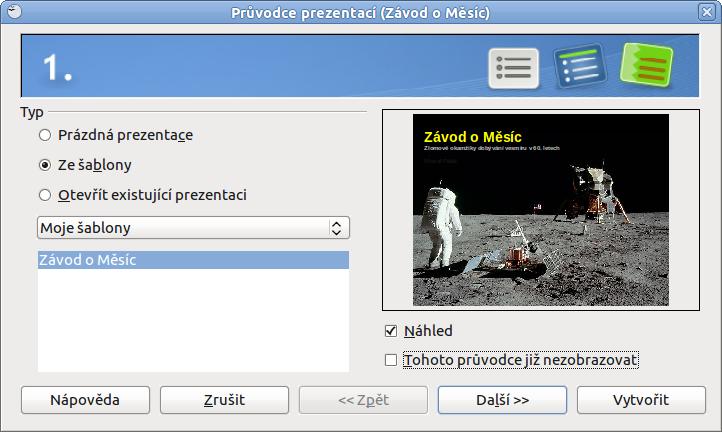Screen dimensions: 722x432
Task: Go to next step with Další >>
Action: tap(503, 399)
